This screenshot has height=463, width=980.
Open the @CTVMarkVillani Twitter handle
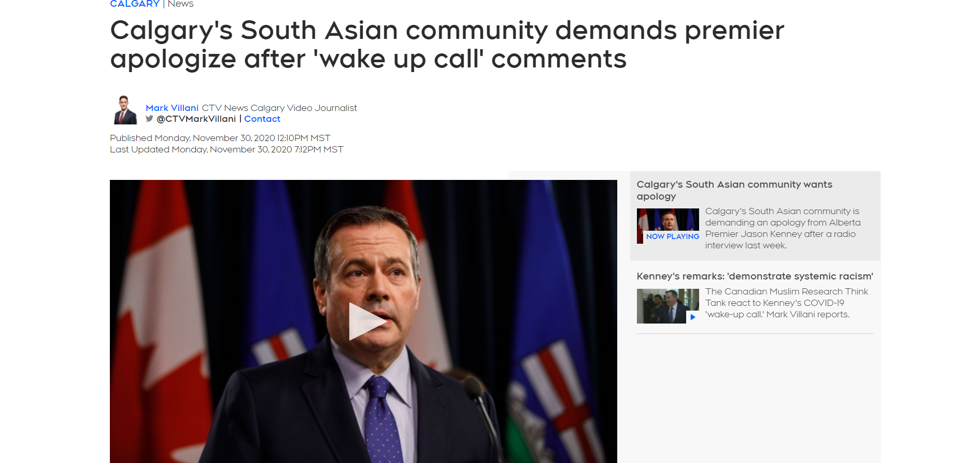(196, 119)
